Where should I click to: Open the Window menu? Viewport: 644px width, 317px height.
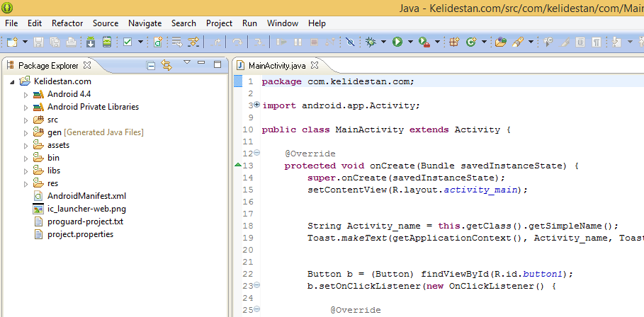click(x=283, y=23)
